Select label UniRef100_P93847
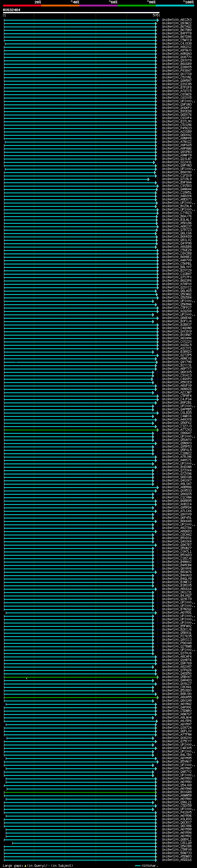Viewport: 197px width, 868px height. point(177,71)
